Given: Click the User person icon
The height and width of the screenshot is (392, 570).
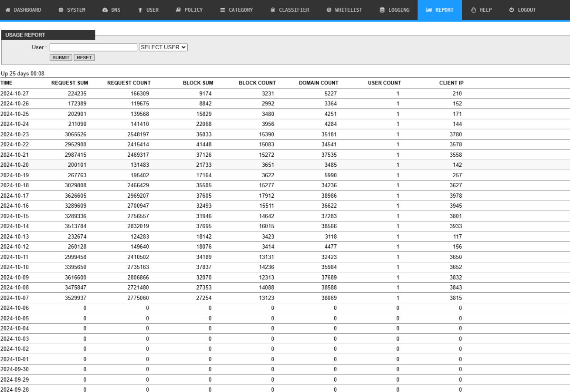Looking at the screenshot, I should (140, 10).
